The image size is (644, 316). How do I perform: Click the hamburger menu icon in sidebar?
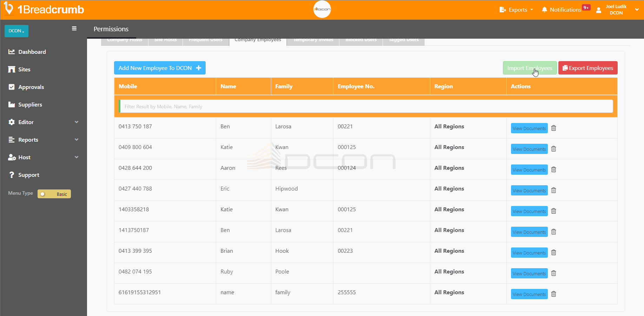coord(74,28)
